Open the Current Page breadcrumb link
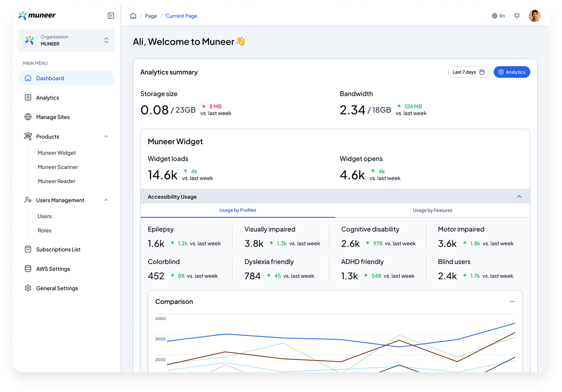 [x=181, y=16]
